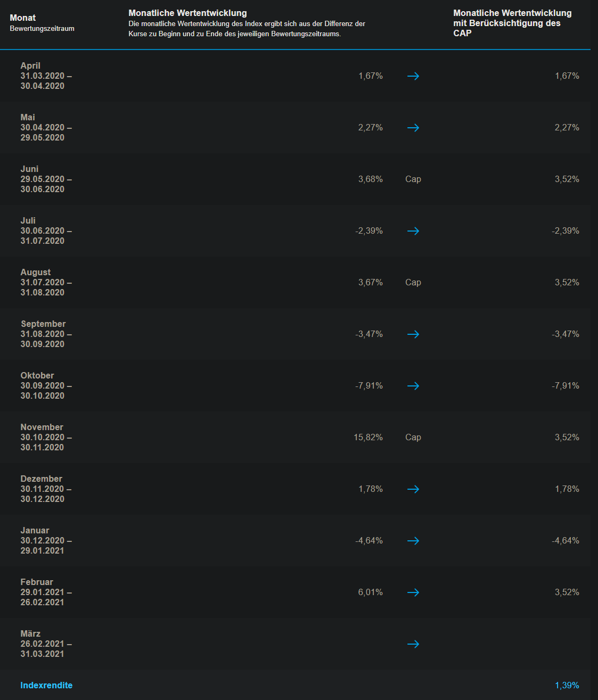Select the November 15,82% value
The width and height of the screenshot is (598, 700).
(x=368, y=438)
